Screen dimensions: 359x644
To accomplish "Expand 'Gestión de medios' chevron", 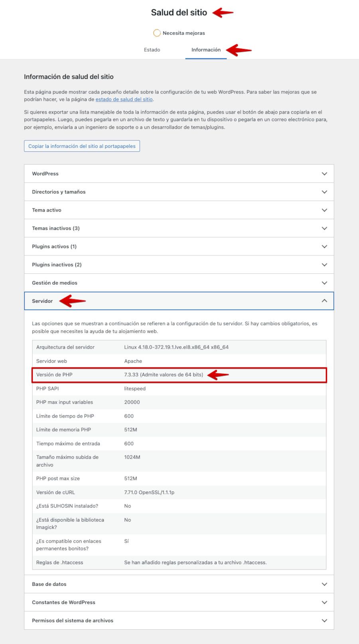I will pyautogui.click(x=324, y=283).
